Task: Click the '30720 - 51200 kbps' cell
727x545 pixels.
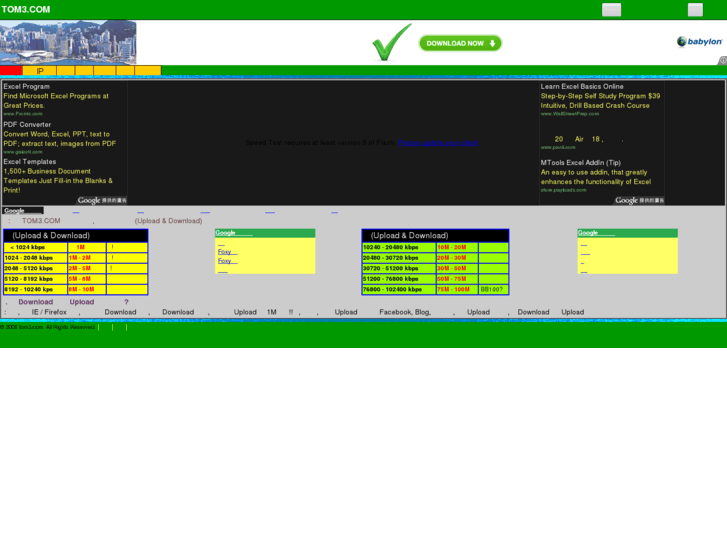Action: [399, 269]
